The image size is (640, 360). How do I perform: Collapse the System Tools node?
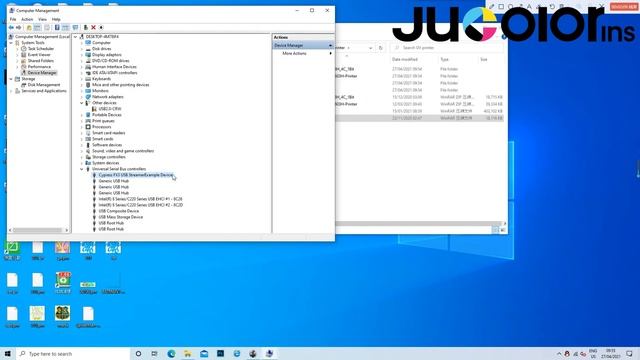tap(11, 43)
